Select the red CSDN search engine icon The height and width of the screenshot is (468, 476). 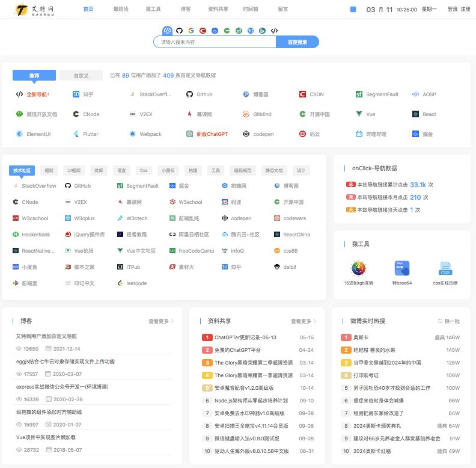point(203,31)
